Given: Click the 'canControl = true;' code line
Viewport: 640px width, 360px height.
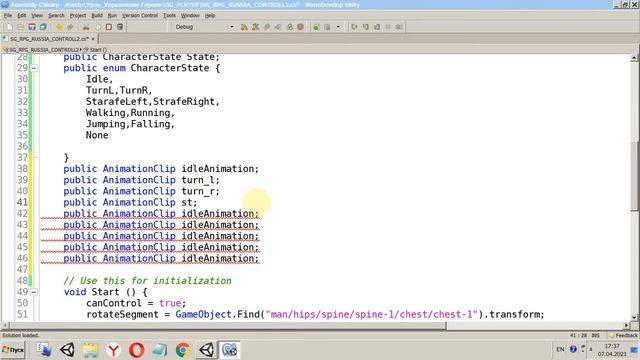Looking at the screenshot, I should (136, 303).
